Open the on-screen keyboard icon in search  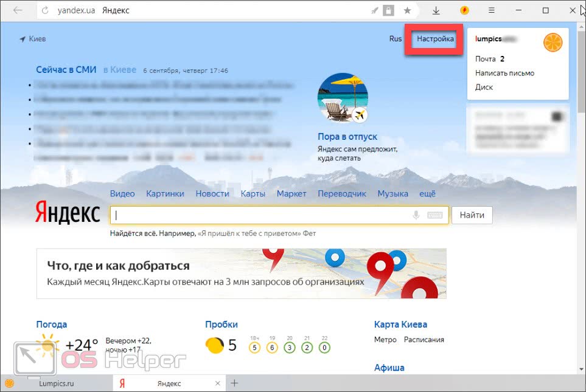click(434, 215)
